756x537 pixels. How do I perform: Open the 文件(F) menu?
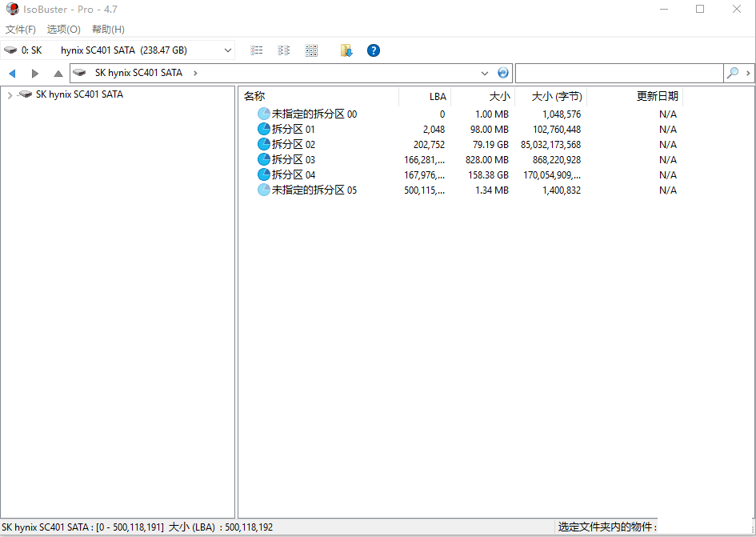(20, 30)
